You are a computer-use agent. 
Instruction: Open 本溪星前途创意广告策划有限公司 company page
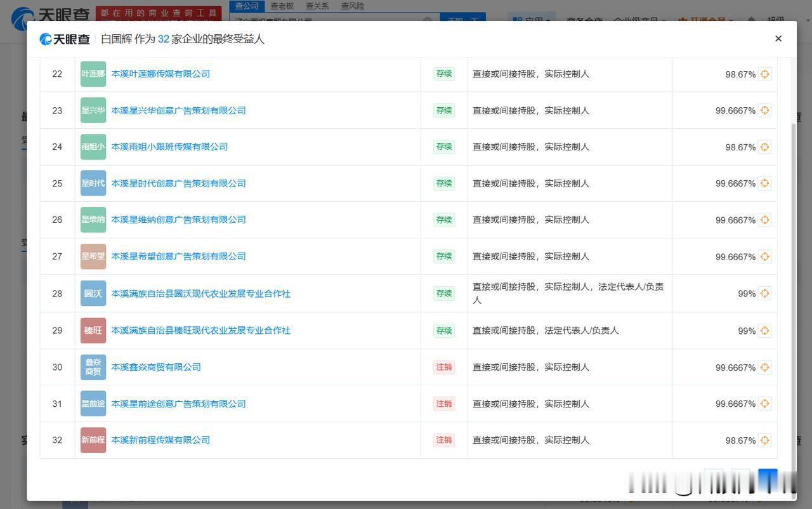[178, 404]
